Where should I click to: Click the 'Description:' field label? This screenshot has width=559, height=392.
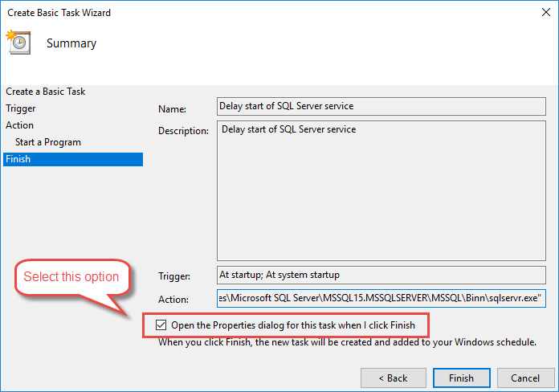tap(184, 130)
